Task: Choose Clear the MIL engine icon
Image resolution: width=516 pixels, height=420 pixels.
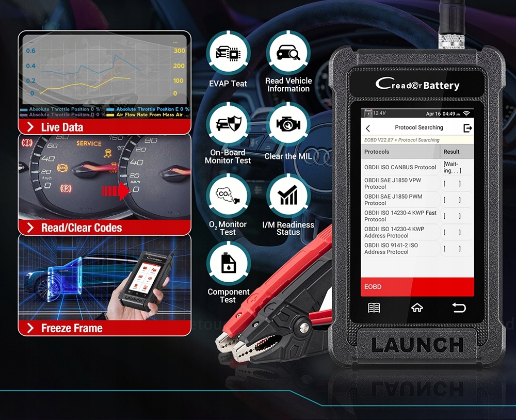Action: point(288,124)
